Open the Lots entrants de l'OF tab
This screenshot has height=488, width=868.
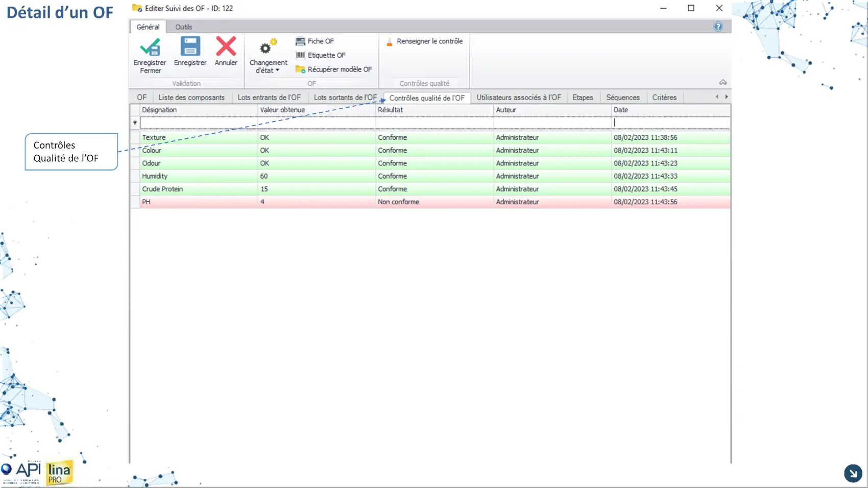[269, 97]
